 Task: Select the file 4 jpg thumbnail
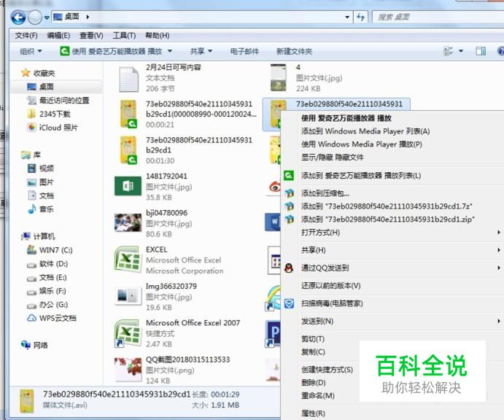[279, 77]
